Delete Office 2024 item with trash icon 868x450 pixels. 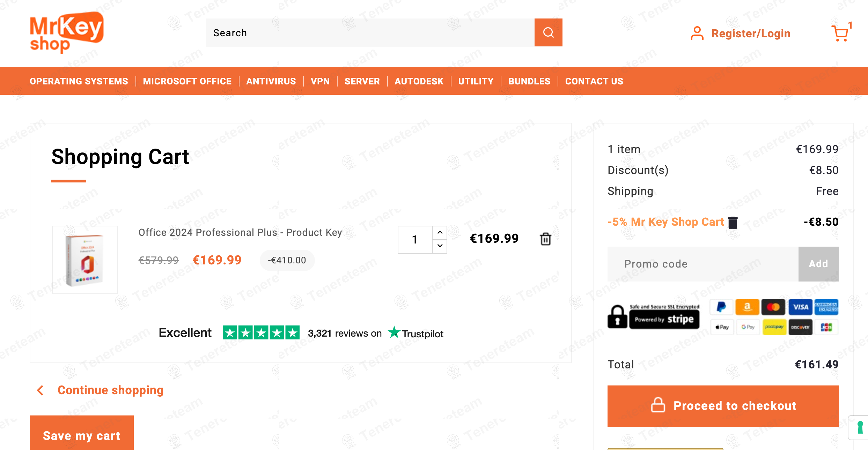coord(545,239)
